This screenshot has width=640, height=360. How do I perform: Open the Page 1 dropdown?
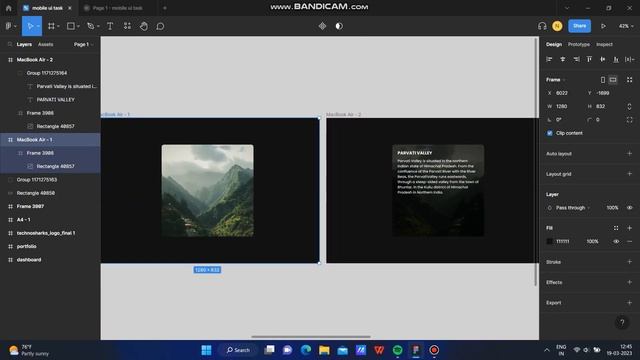(84, 44)
